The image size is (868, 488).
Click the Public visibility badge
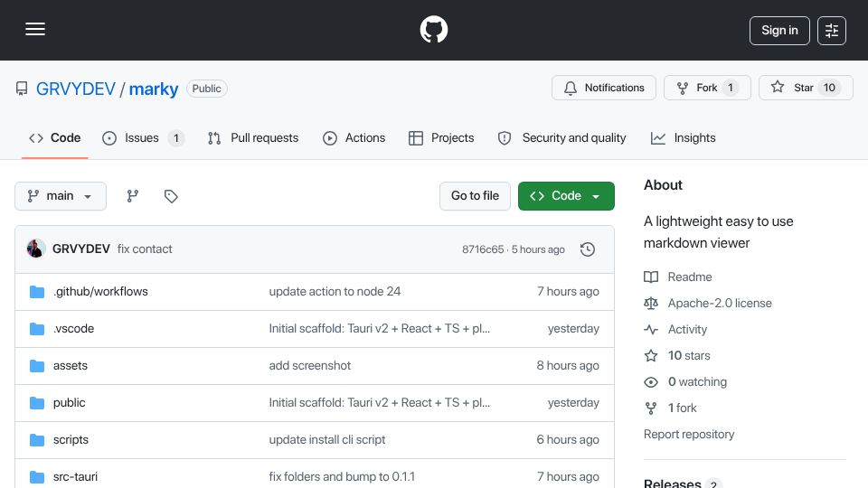pos(206,89)
